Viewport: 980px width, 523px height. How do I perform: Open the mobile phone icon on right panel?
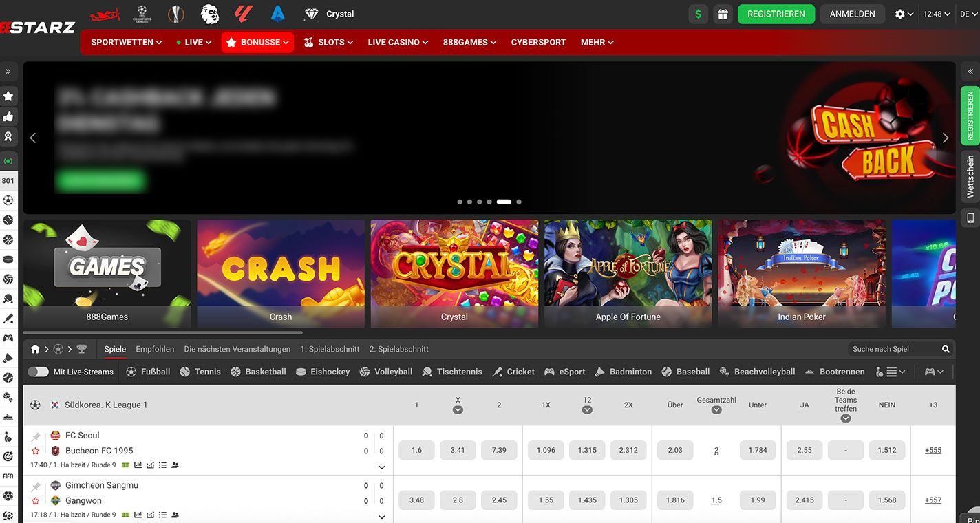pyautogui.click(x=970, y=218)
